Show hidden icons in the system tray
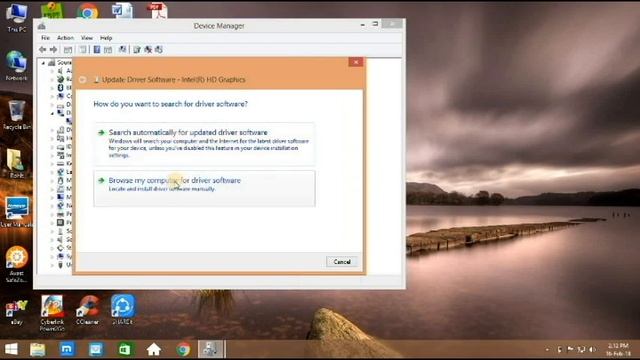This screenshot has height=360, width=640. [x=547, y=349]
